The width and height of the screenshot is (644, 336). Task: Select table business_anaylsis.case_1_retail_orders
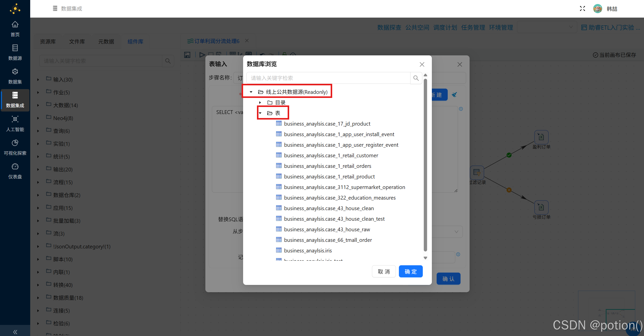point(327,166)
